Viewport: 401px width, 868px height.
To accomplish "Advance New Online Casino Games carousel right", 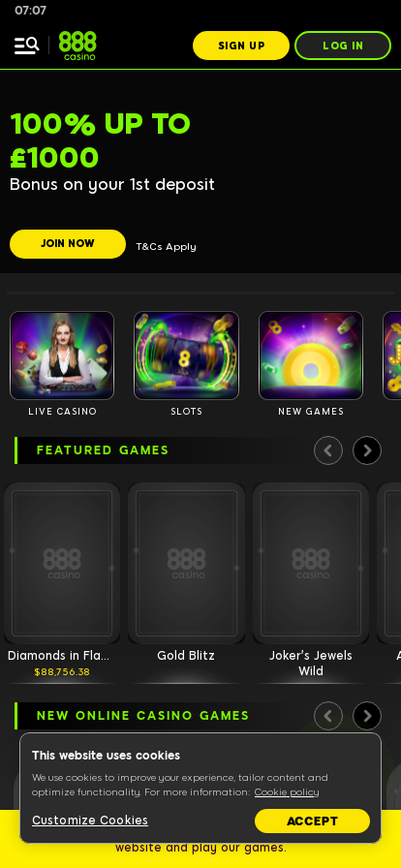I will 367,716.
